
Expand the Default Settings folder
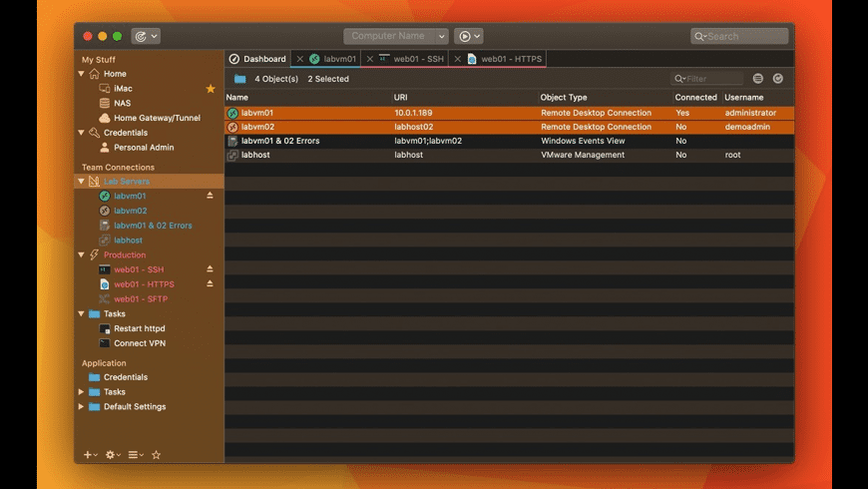(x=82, y=406)
